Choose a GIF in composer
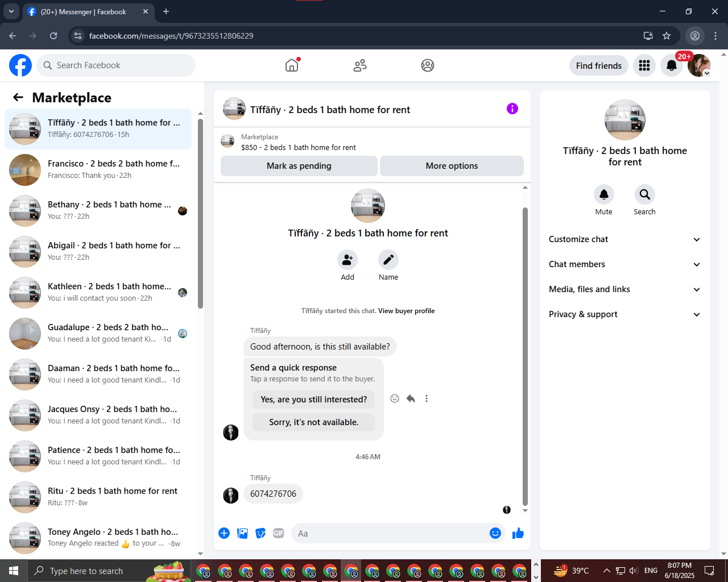Viewport: 728px width, 582px height. [279, 533]
